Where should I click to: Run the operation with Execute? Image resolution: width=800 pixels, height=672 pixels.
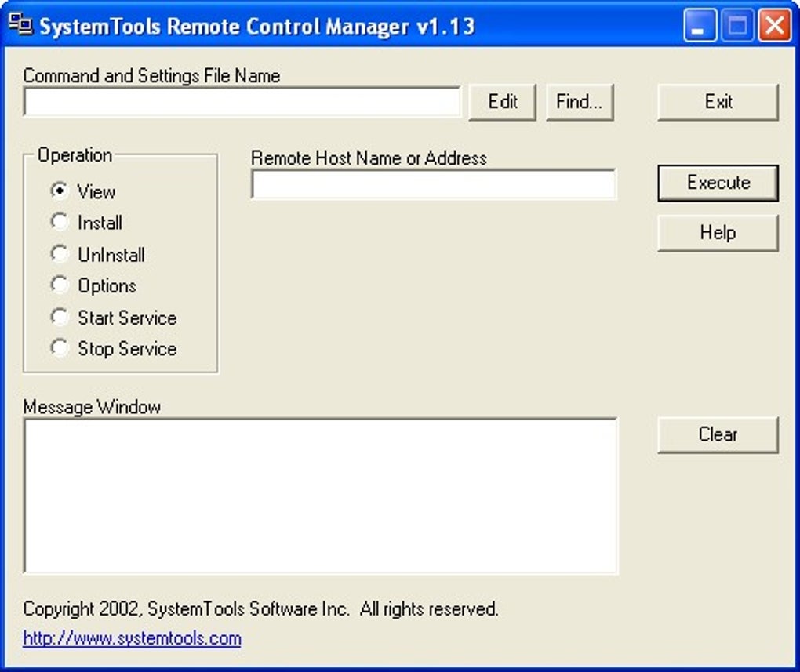click(x=718, y=183)
